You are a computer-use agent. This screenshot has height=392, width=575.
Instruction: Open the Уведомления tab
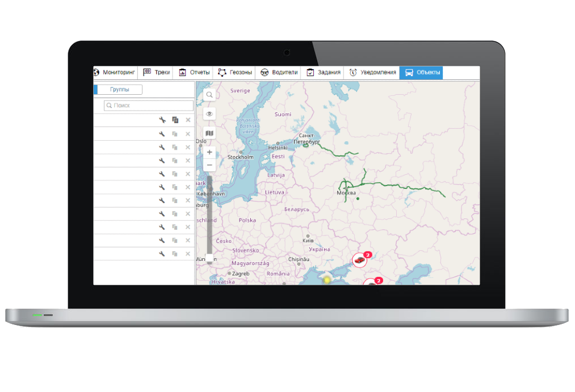pyautogui.click(x=372, y=73)
